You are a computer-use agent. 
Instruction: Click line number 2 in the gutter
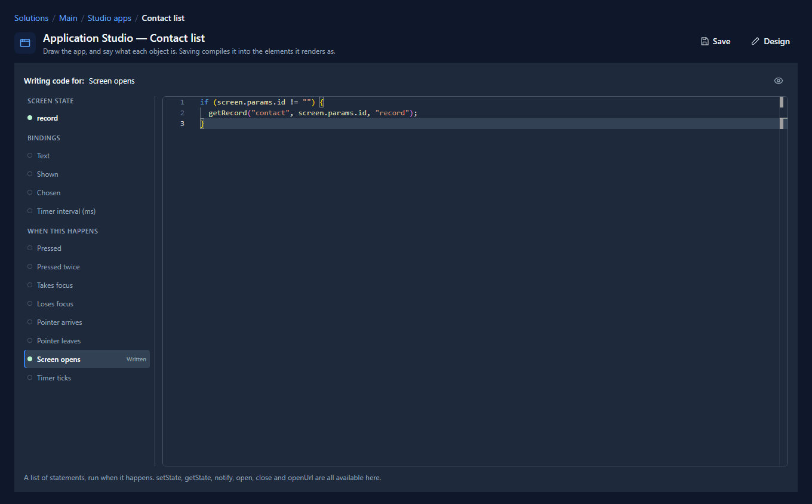click(182, 113)
